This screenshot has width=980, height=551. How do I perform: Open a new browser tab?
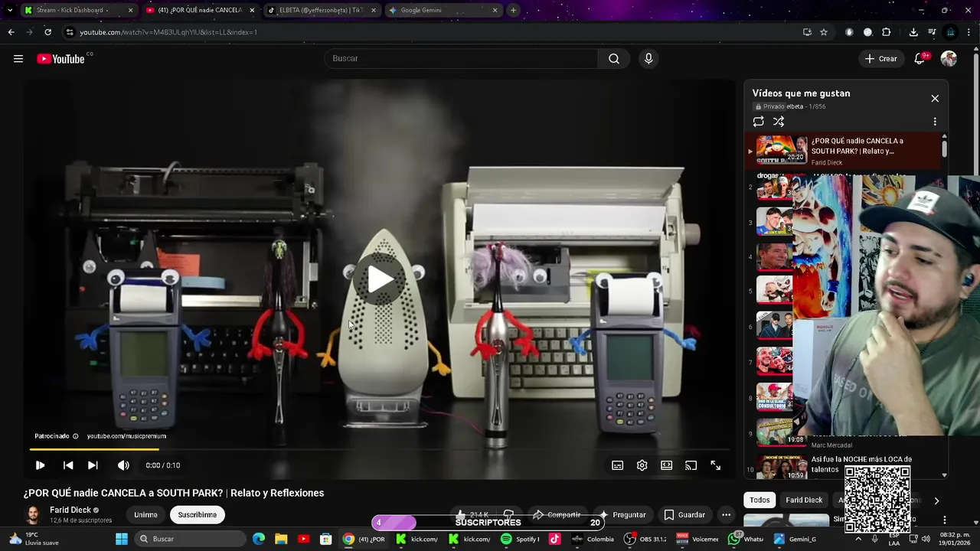[513, 10]
